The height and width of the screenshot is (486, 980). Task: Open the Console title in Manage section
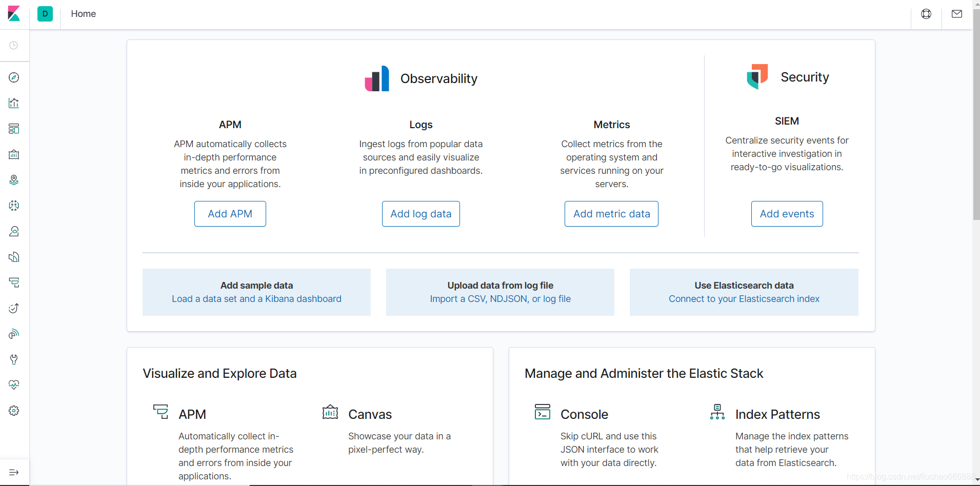(585, 414)
